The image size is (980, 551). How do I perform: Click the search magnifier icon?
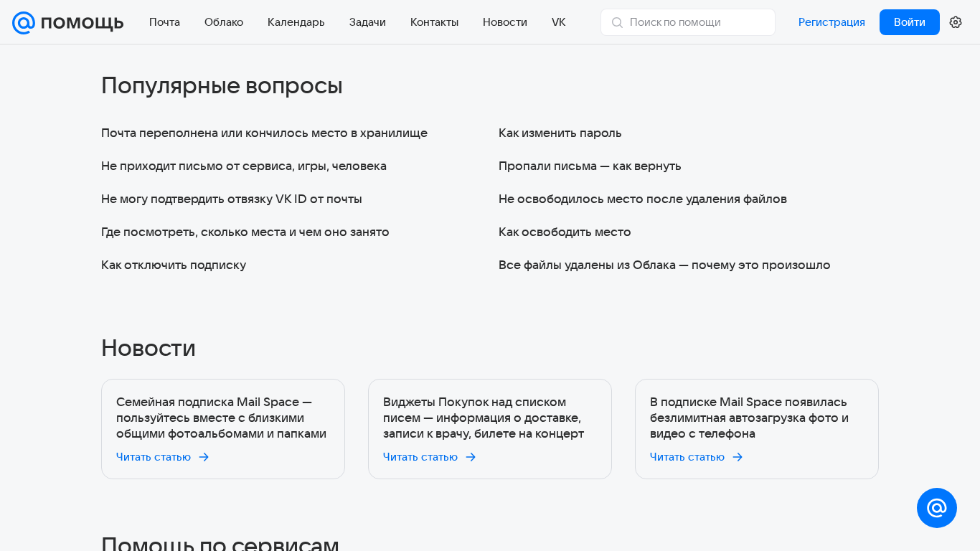tap(617, 22)
